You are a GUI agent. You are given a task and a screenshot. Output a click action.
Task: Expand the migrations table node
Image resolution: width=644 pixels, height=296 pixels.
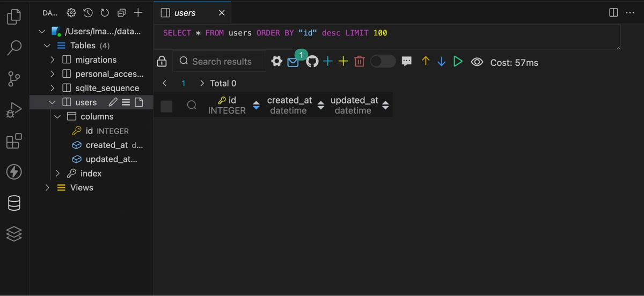click(53, 60)
